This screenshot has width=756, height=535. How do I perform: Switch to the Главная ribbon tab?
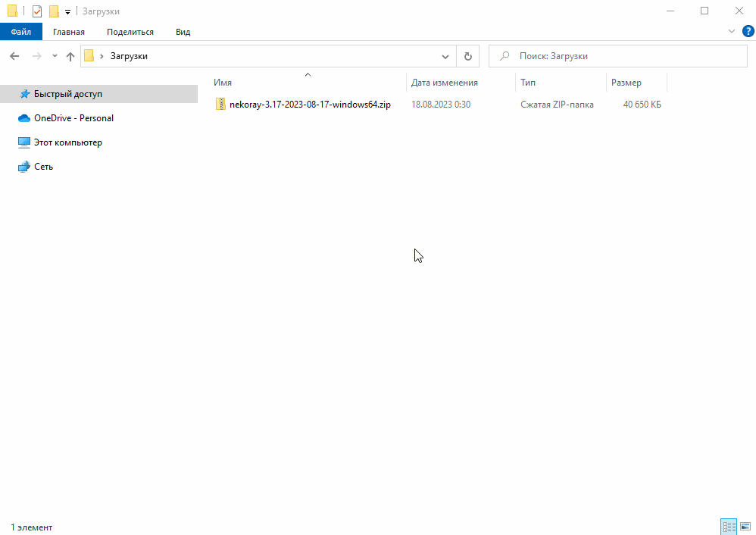pyautogui.click(x=69, y=32)
